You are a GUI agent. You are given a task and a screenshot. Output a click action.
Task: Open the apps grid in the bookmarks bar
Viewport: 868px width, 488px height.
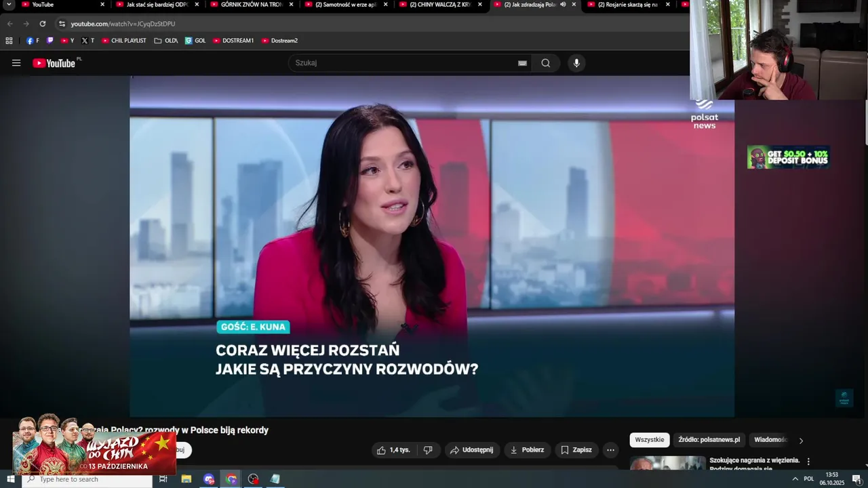click(9, 41)
